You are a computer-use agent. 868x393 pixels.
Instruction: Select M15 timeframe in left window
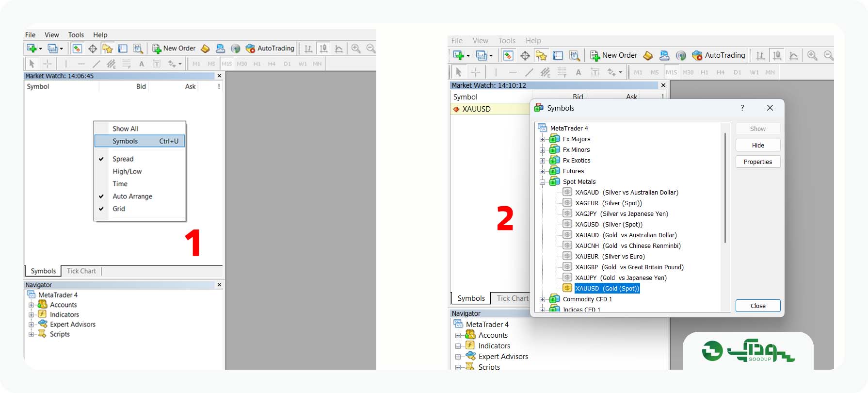(226, 64)
